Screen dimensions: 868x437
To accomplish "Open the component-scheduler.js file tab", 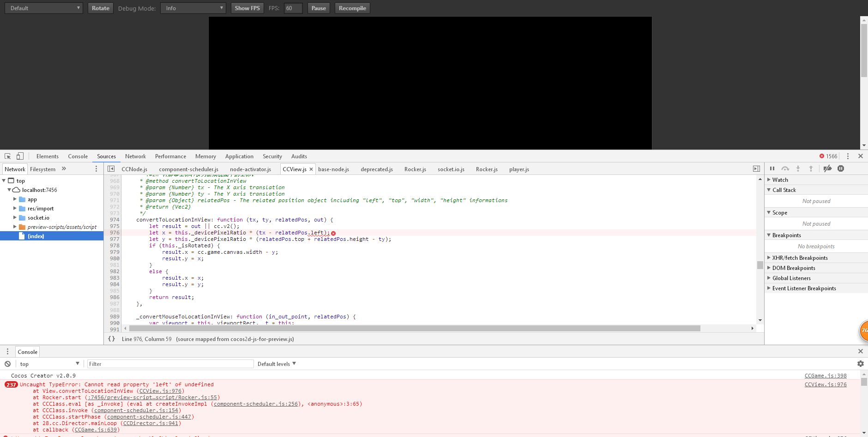I will click(188, 169).
